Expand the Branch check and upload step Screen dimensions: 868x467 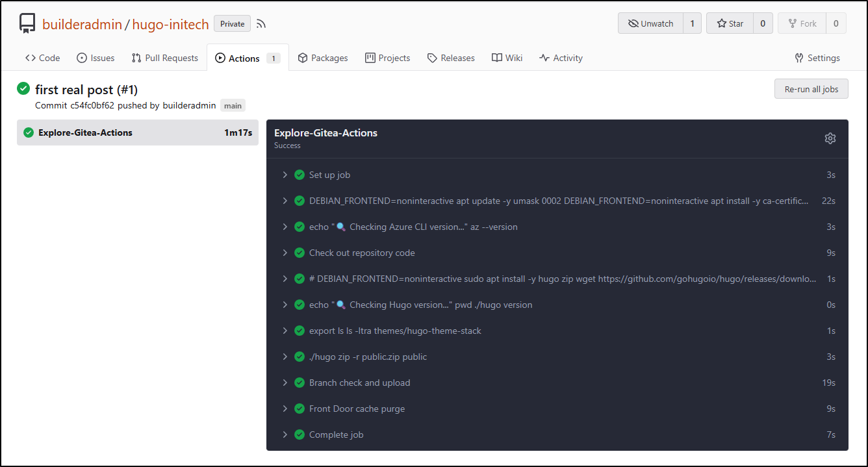tap(285, 383)
